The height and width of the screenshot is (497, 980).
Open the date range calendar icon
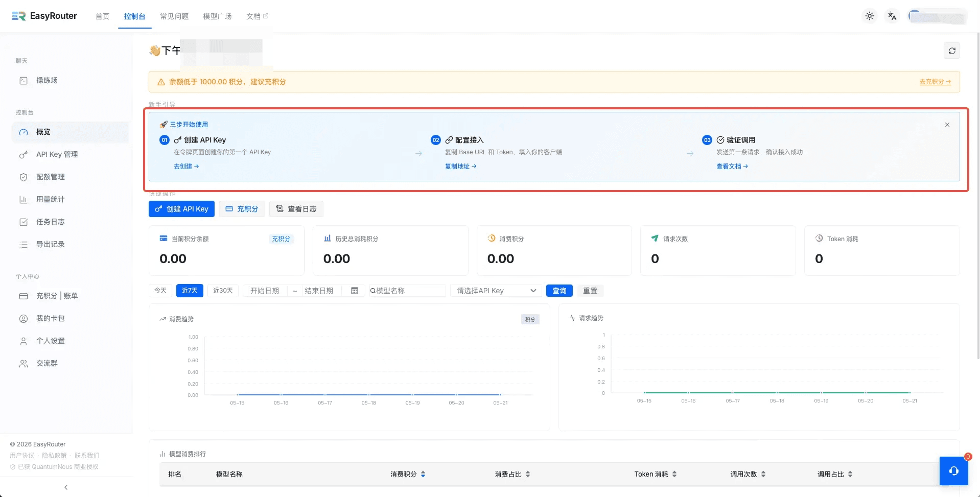[355, 291]
